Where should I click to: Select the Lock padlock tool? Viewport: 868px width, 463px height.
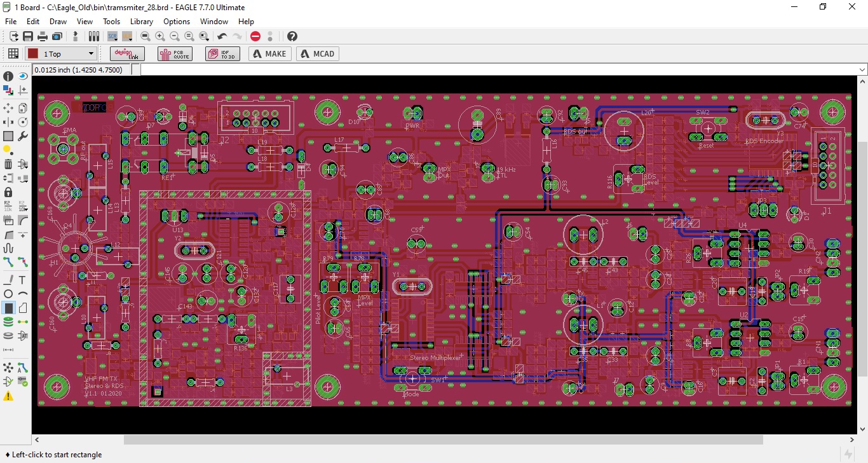pos(8,192)
